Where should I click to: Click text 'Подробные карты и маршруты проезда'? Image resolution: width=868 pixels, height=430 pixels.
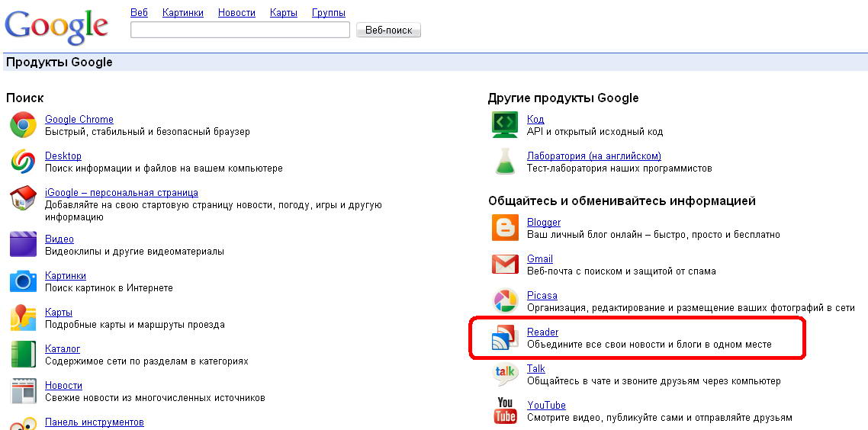click(134, 324)
